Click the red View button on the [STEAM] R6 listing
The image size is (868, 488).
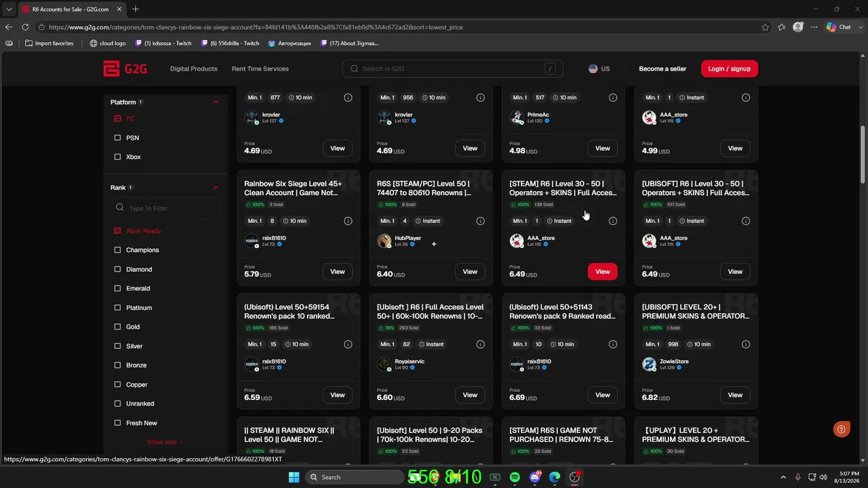(x=602, y=272)
